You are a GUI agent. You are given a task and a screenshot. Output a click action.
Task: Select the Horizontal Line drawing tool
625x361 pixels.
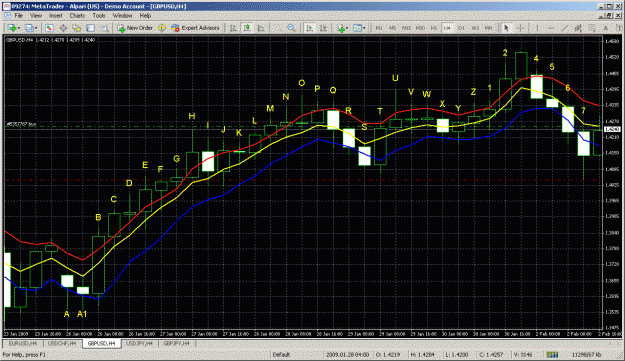click(551, 28)
